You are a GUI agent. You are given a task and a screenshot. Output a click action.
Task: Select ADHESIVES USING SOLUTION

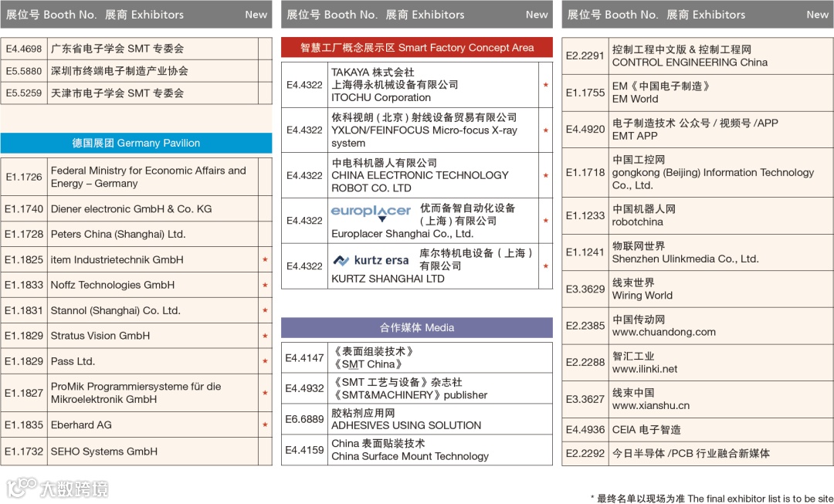tap(406, 425)
